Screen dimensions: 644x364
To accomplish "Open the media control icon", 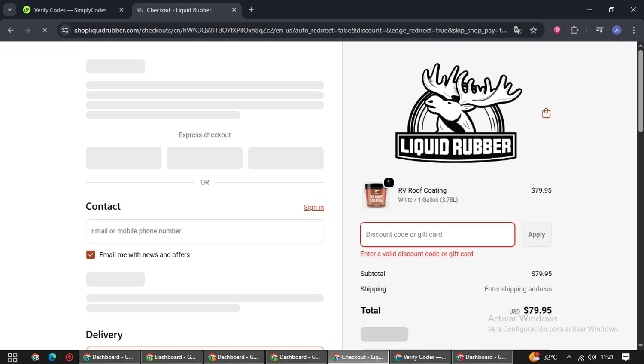I will point(600,30).
